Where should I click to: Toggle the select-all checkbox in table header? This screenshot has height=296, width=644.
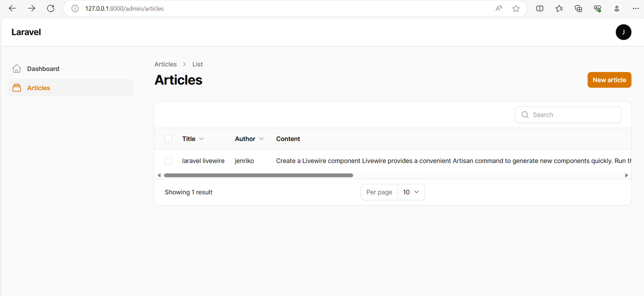click(x=169, y=139)
